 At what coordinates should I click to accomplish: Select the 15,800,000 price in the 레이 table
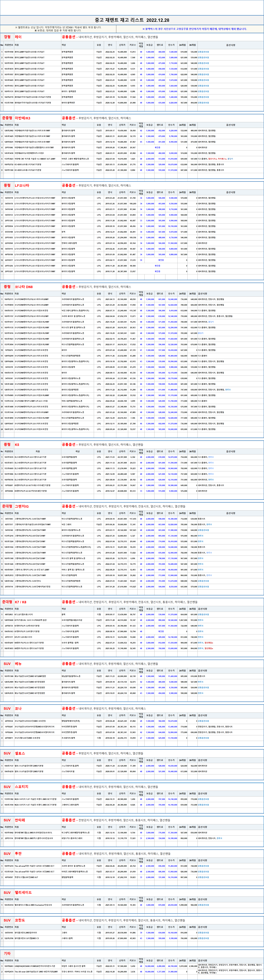click(122, 103)
